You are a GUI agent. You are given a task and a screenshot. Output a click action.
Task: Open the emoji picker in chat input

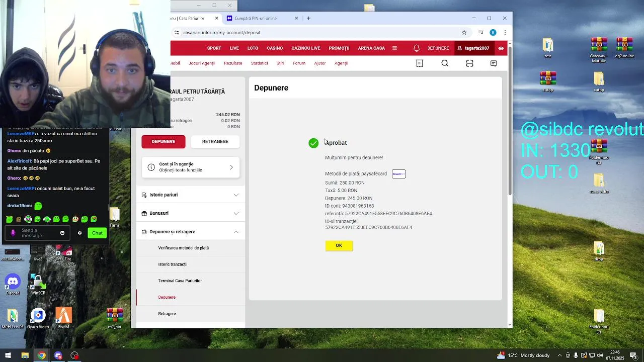(x=62, y=233)
